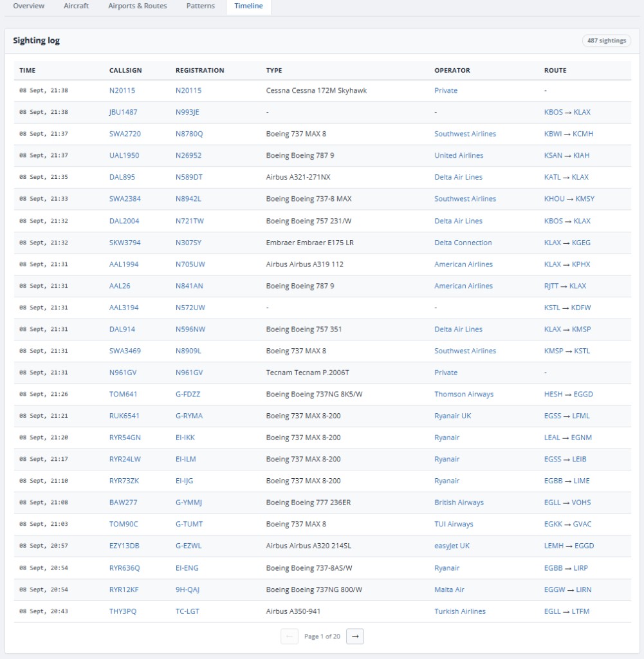Viewport: 644px width, 659px height.
Task: Open KCMH airport link
Action: point(583,134)
